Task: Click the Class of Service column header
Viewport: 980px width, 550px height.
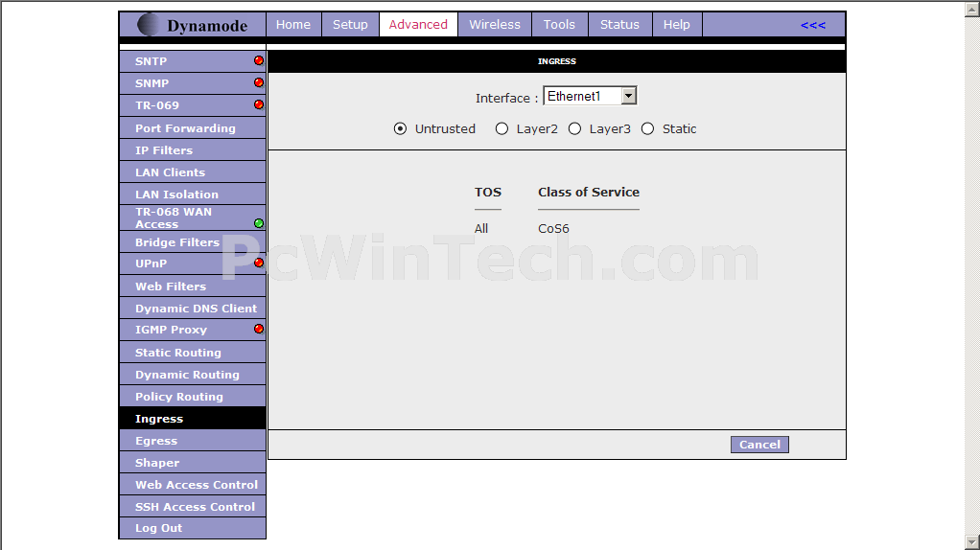Action: (588, 193)
